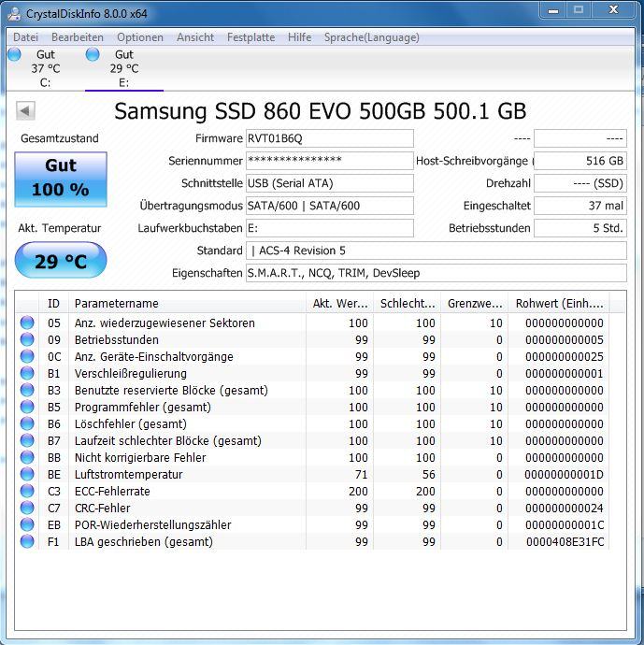The width and height of the screenshot is (644, 645).
Task: Click status orb for EB POR-Wiederherstellungszähler
Action: point(27,525)
